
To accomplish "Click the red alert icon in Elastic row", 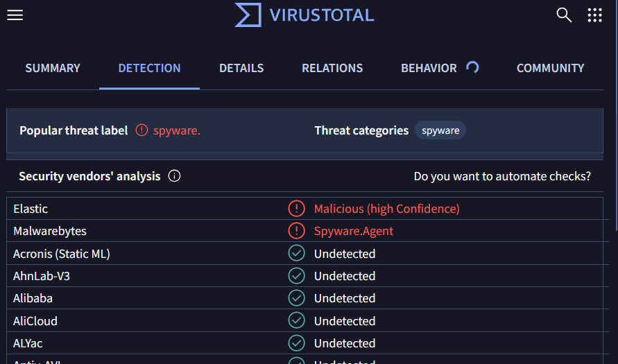I will pos(296,209).
